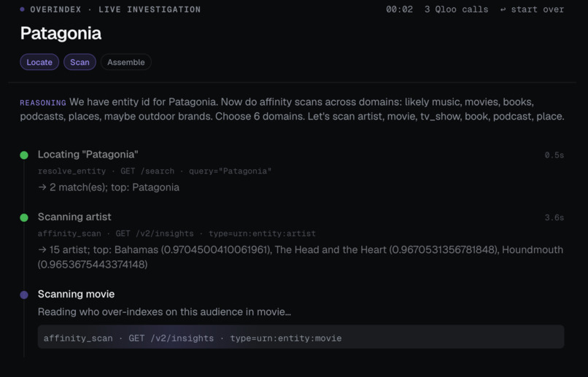
Task: Click the purple status dot for Scanning movie
Action: tap(24, 295)
